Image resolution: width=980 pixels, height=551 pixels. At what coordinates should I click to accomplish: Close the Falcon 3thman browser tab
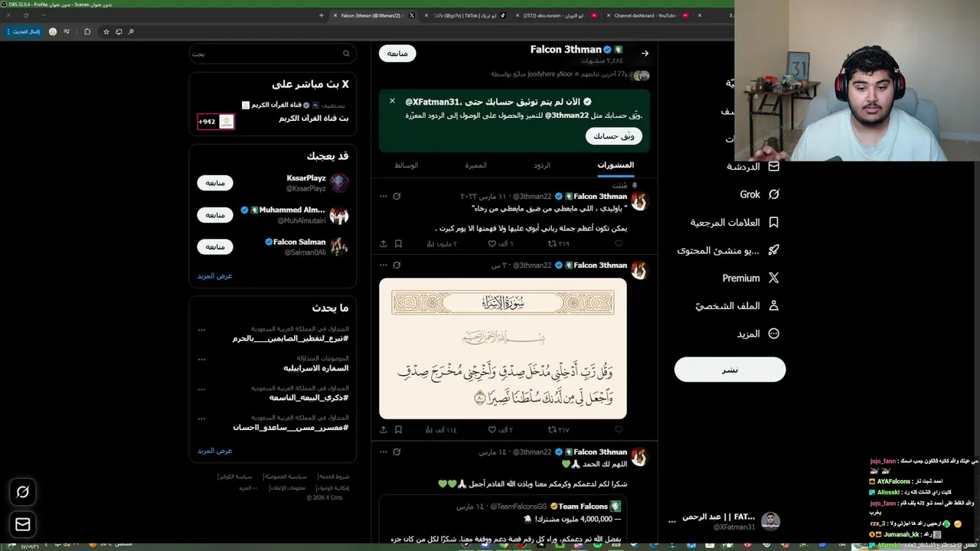(x=335, y=15)
